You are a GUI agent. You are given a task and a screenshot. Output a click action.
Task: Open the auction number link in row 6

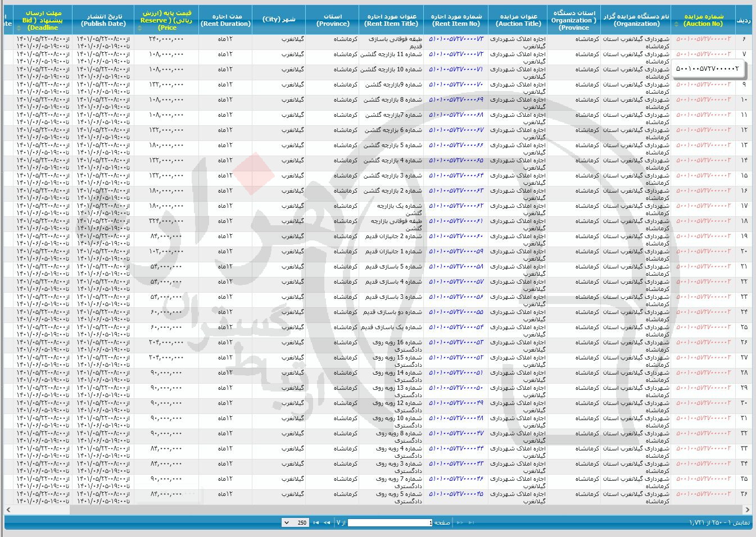tap(703, 39)
